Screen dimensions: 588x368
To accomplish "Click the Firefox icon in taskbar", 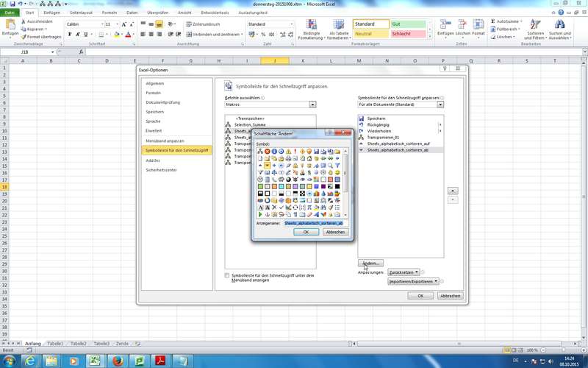I will click(x=116, y=360).
